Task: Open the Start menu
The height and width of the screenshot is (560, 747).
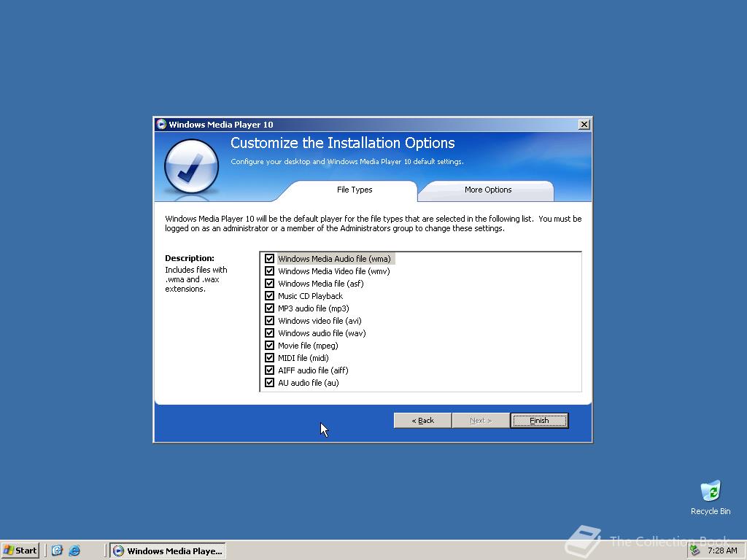Action: [20, 551]
